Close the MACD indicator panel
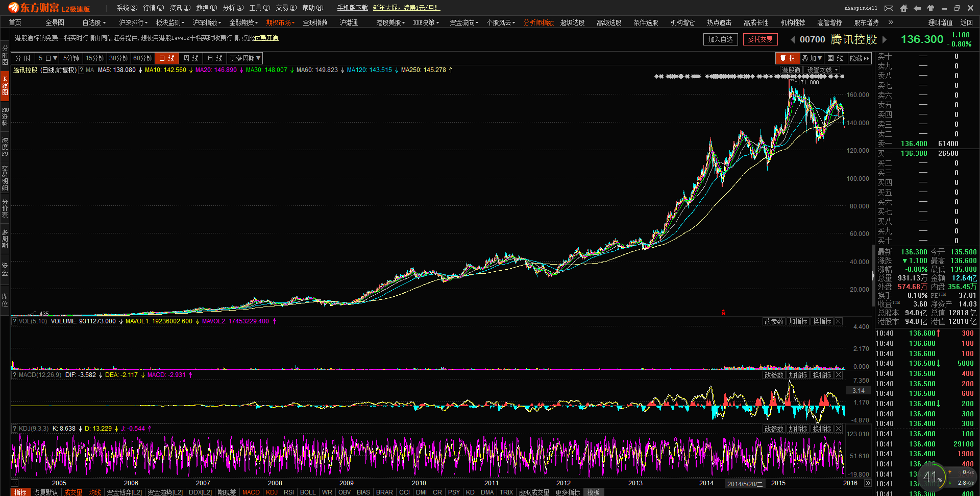The image size is (980, 496). click(839, 375)
